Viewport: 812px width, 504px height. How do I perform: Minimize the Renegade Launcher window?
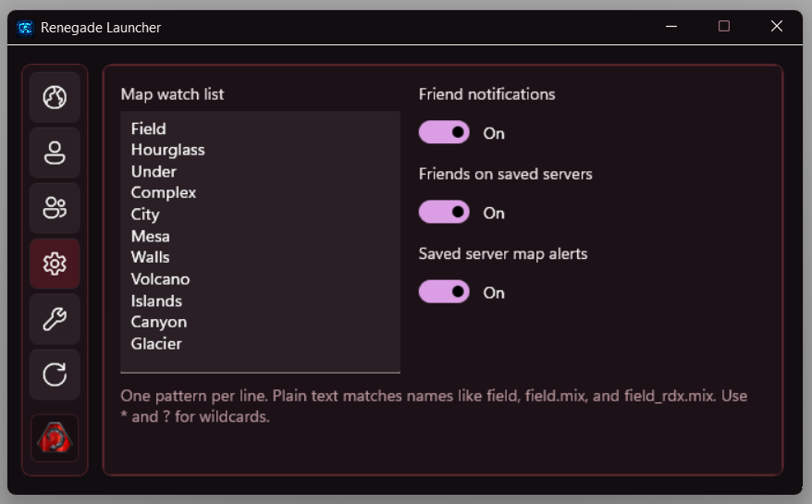671,27
